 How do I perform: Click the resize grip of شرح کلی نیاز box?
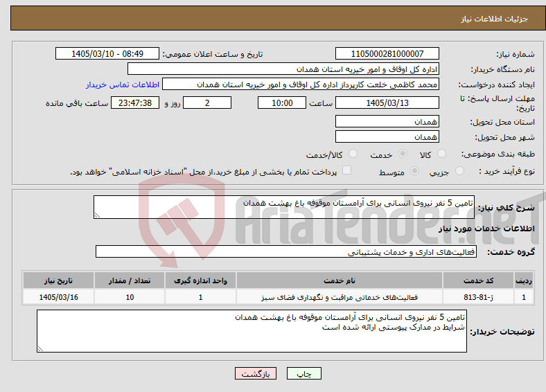[x=97, y=215]
